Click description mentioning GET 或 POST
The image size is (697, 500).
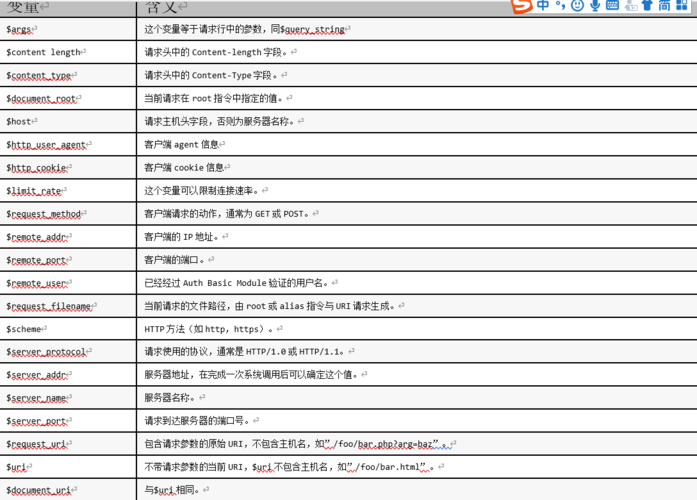(x=227, y=214)
